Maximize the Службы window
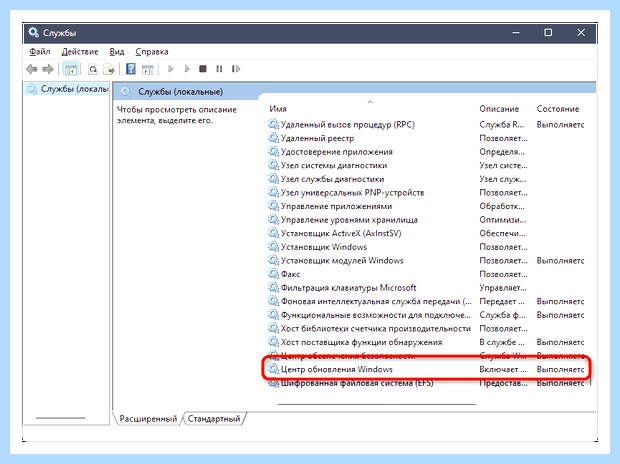The height and width of the screenshot is (464, 620). [x=548, y=32]
